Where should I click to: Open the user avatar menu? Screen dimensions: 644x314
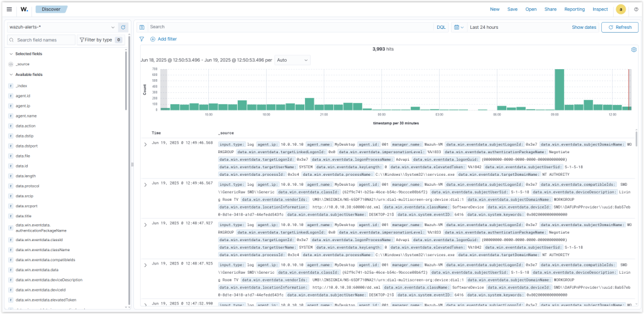pos(621,9)
